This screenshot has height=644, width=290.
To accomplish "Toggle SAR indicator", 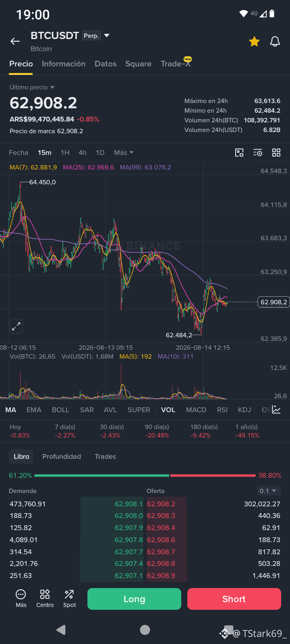I will pos(87,410).
